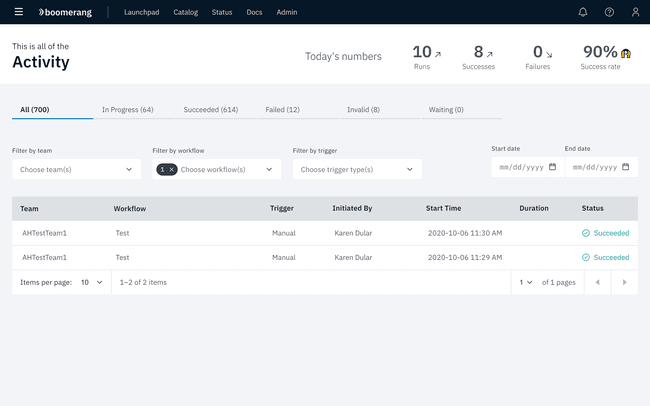
Task: Click the Failures trend arrow
Action: [x=549, y=54]
